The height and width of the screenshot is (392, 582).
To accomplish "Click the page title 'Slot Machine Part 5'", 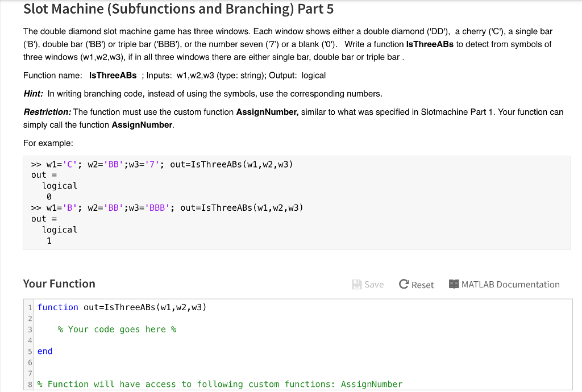I will tap(178, 9).
